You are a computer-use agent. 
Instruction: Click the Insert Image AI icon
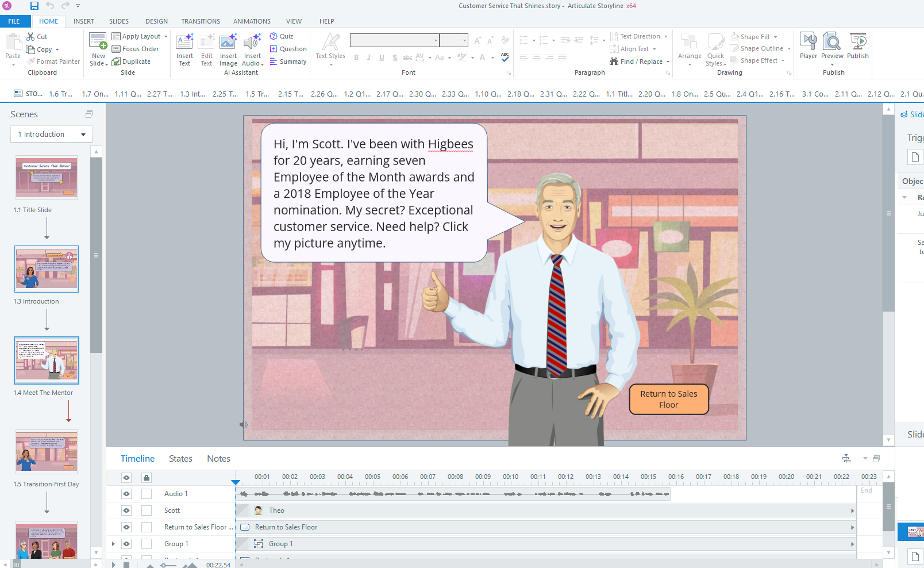pyautogui.click(x=228, y=42)
